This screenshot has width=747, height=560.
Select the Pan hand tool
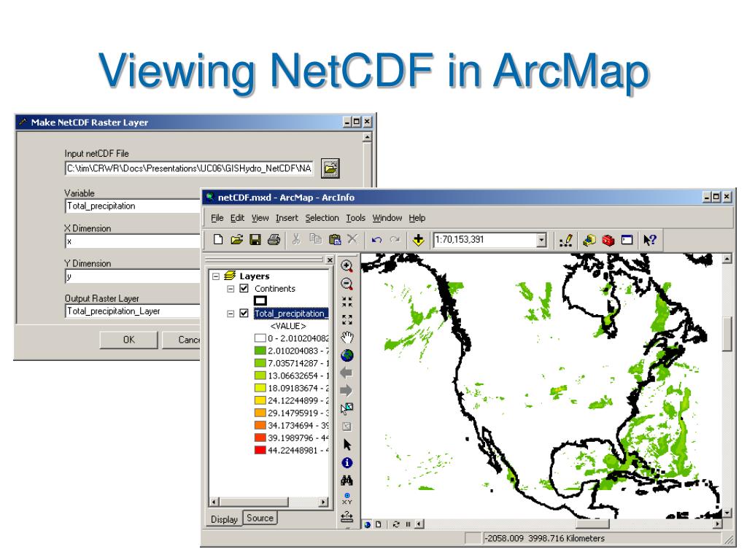347,338
